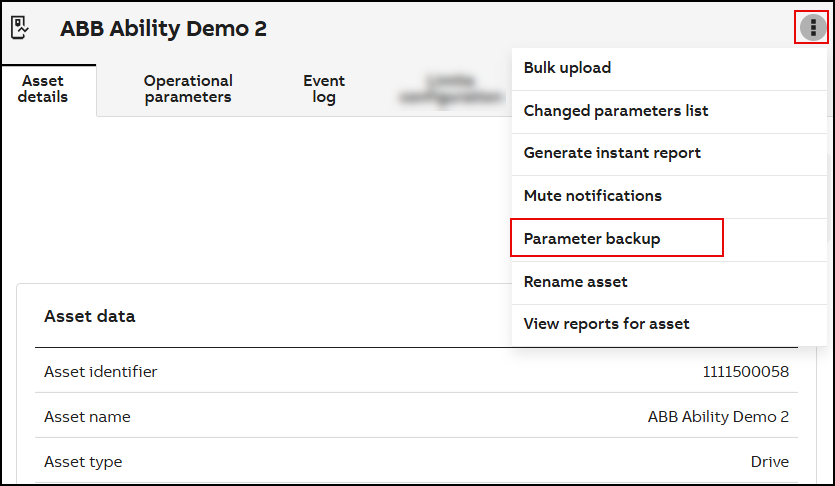Click the Asset name row label
This screenshot has width=835, height=486.
[87, 417]
